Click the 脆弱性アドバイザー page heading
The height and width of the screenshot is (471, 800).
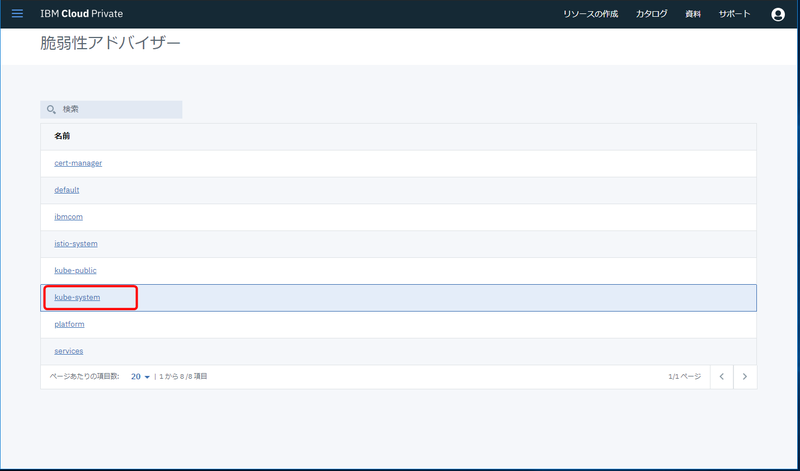(110, 43)
